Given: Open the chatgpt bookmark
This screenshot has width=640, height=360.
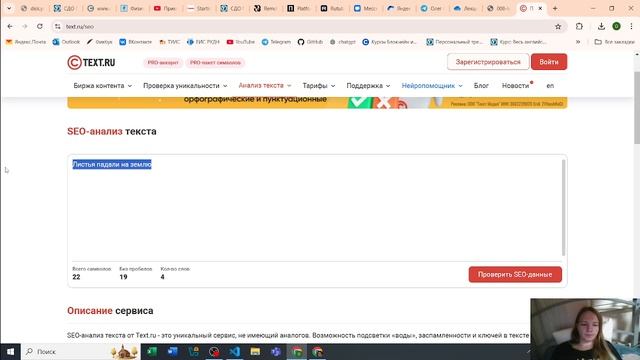Looking at the screenshot, I should coord(342,42).
